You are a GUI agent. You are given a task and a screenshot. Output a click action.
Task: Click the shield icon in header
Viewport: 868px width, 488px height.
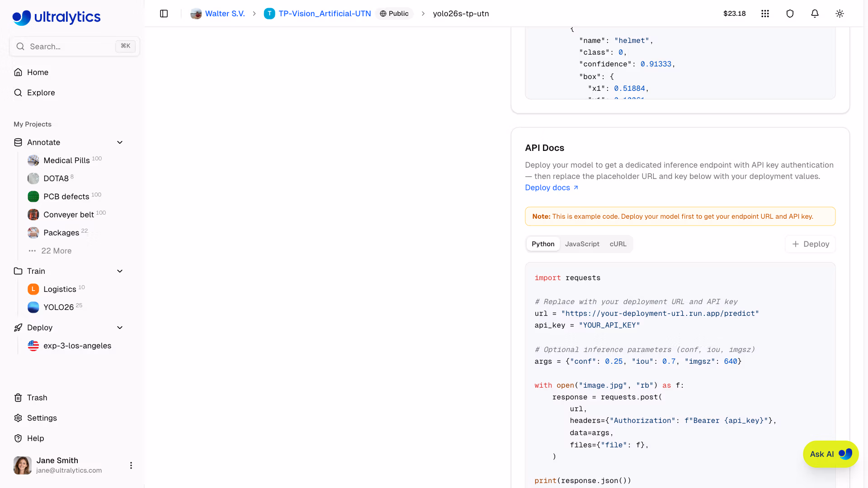point(790,14)
